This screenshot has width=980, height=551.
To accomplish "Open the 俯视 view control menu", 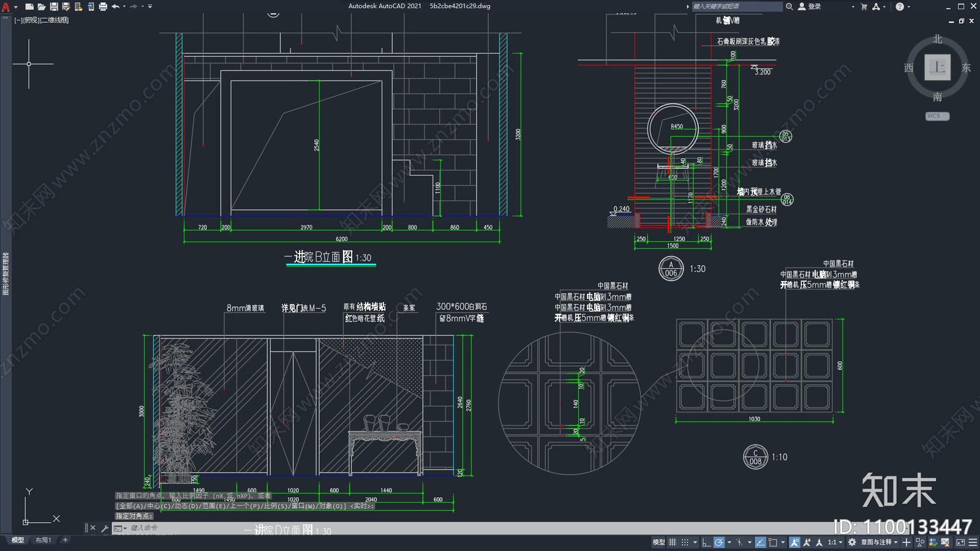I will coord(31,20).
